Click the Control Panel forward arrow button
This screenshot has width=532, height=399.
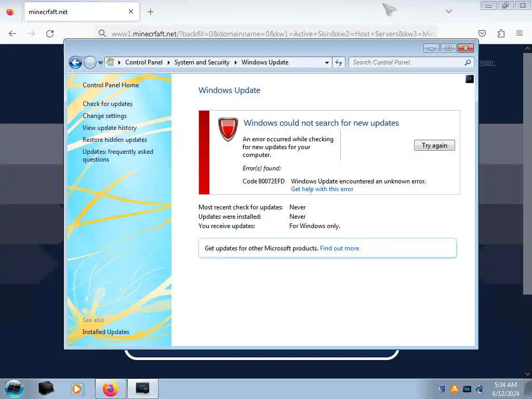(90, 62)
